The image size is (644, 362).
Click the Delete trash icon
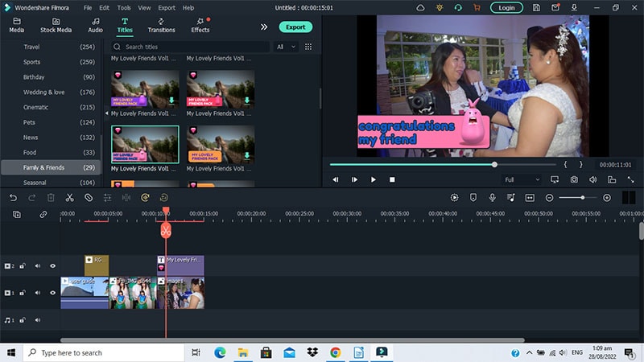(51, 198)
